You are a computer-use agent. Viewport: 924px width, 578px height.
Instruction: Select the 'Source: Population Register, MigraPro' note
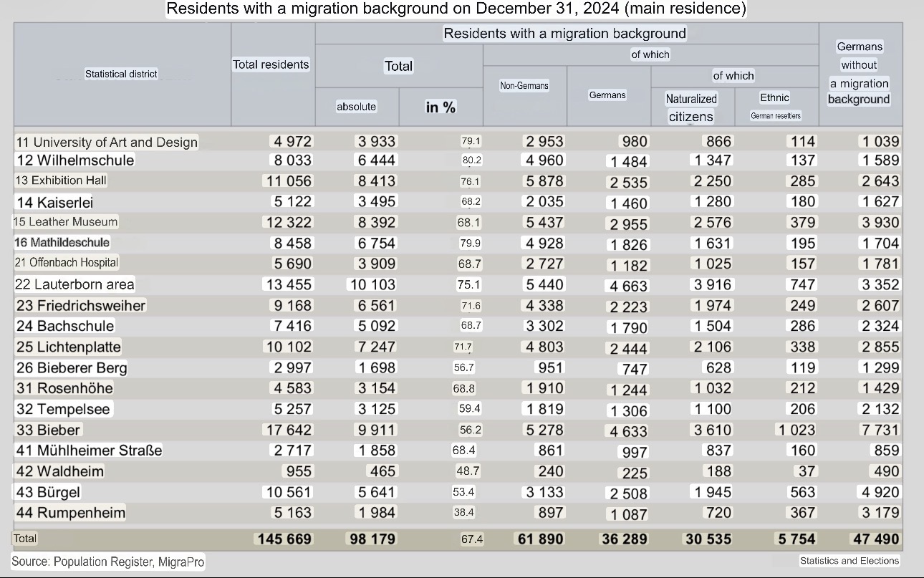pyautogui.click(x=108, y=562)
